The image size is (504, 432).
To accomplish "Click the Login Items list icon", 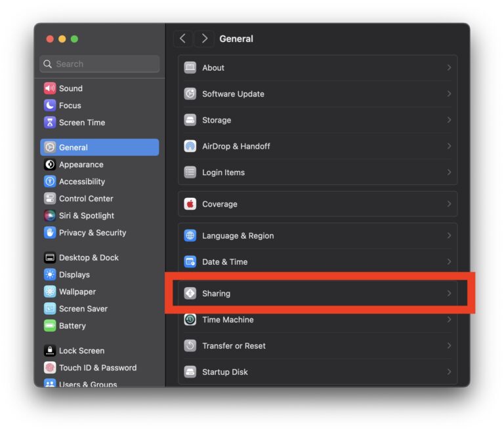I will pyautogui.click(x=190, y=172).
